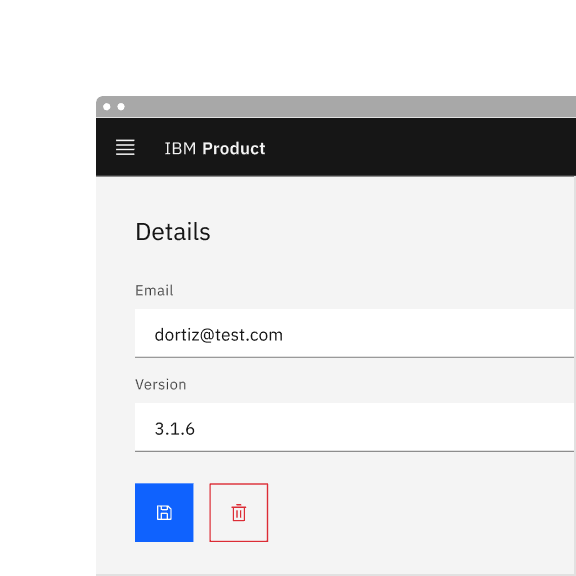Click the Details page heading
The height and width of the screenshot is (576, 576).
click(x=173, y=232)
